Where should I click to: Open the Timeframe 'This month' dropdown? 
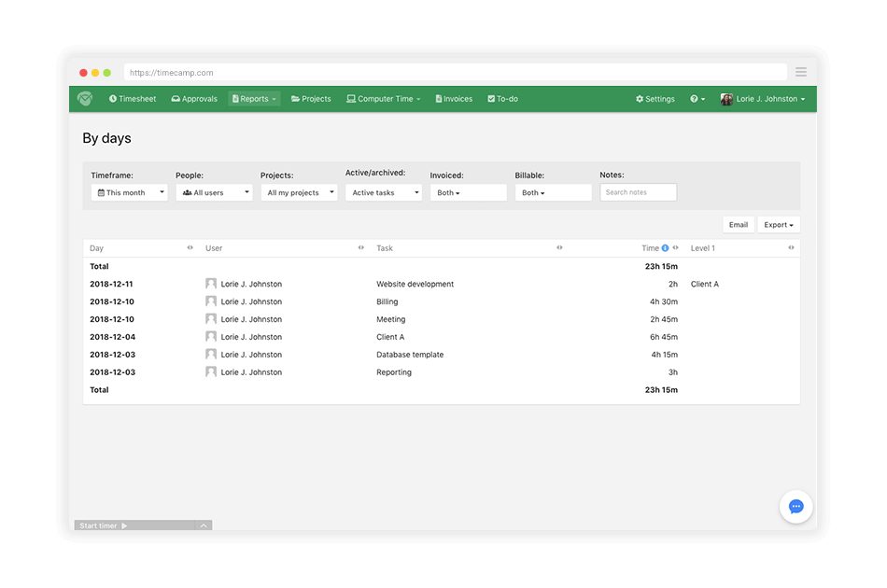(x=130, y=193)
